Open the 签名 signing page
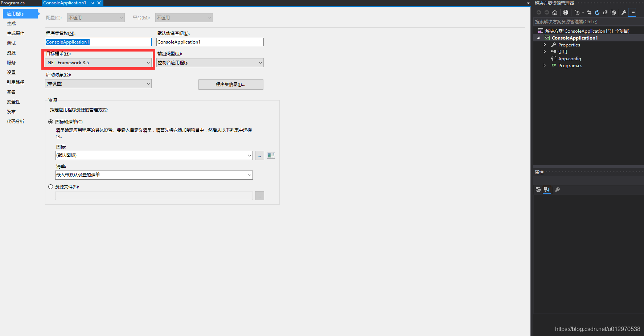 (x=11, y=92)
